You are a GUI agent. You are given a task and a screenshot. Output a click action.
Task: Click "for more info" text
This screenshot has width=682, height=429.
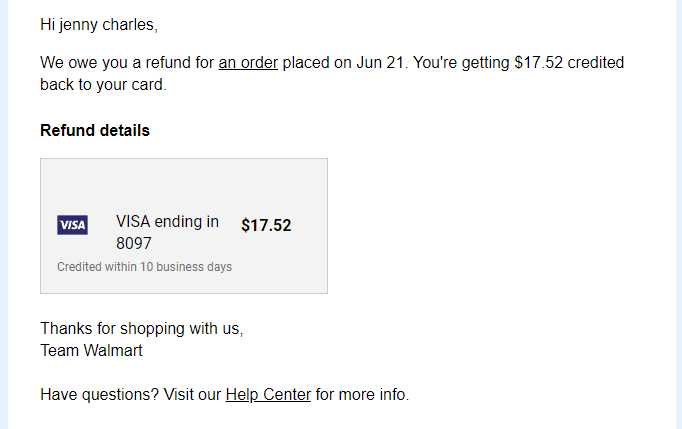[x=362, y=395]
